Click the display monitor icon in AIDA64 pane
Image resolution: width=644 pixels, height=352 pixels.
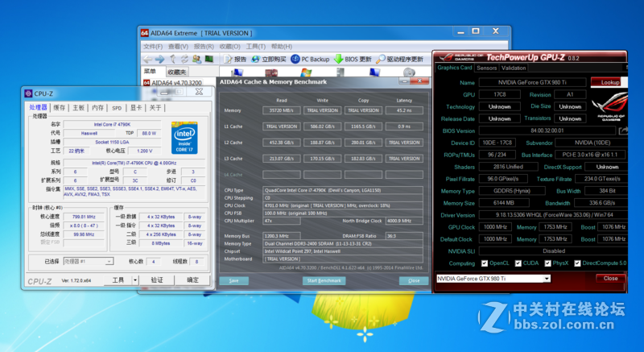click(374, 72)
